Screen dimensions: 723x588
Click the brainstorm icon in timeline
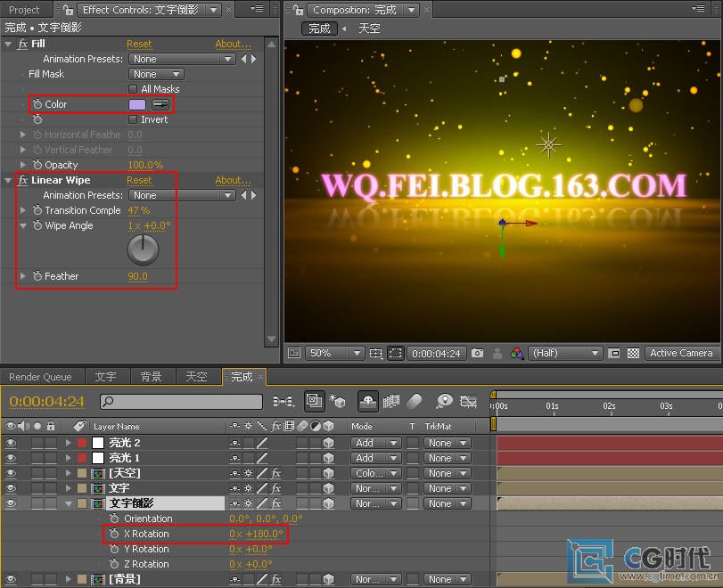(x=444, y=402)
